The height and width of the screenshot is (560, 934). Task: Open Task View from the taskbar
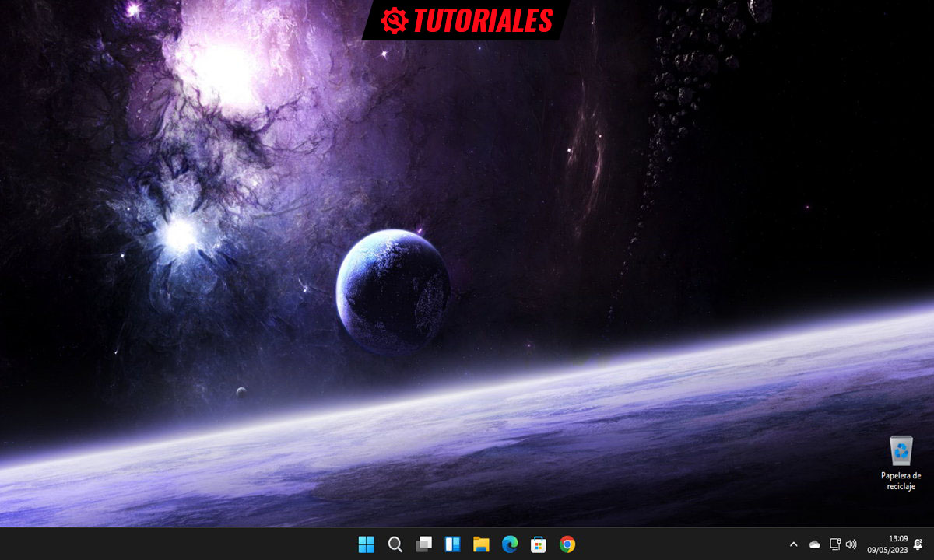click(423, 544)
